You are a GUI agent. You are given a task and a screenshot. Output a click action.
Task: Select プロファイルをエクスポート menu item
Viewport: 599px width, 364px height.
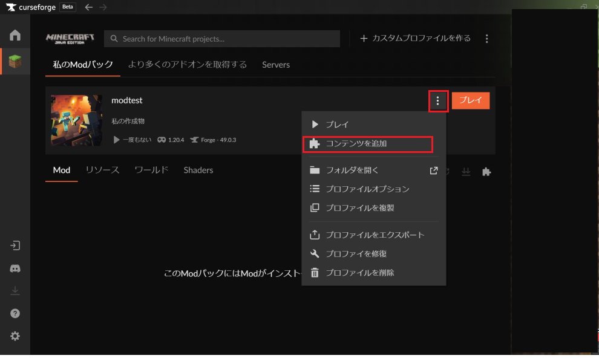[375, 235]
